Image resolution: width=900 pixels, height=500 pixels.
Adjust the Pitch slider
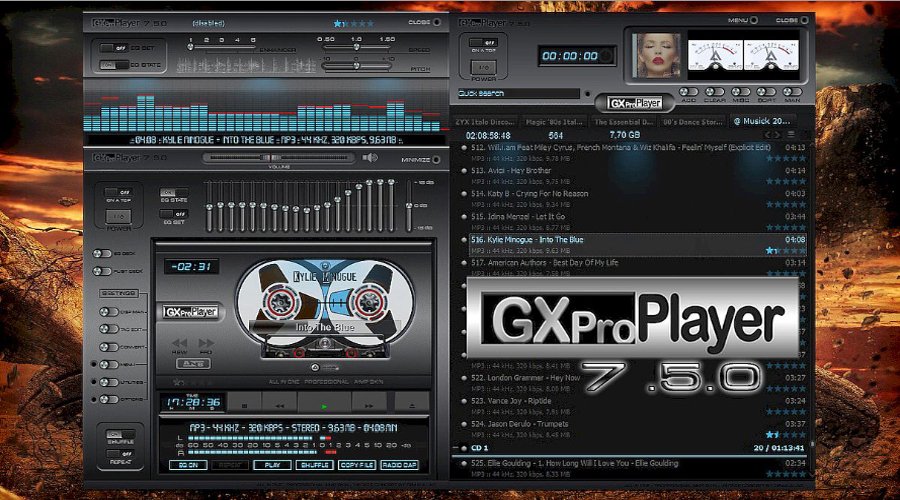[356, 66]
